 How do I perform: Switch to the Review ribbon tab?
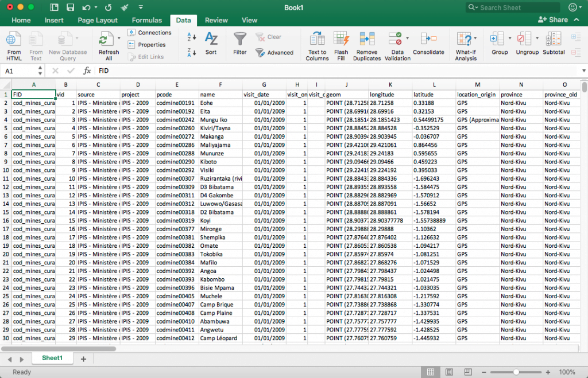click(x=216, y=20)
